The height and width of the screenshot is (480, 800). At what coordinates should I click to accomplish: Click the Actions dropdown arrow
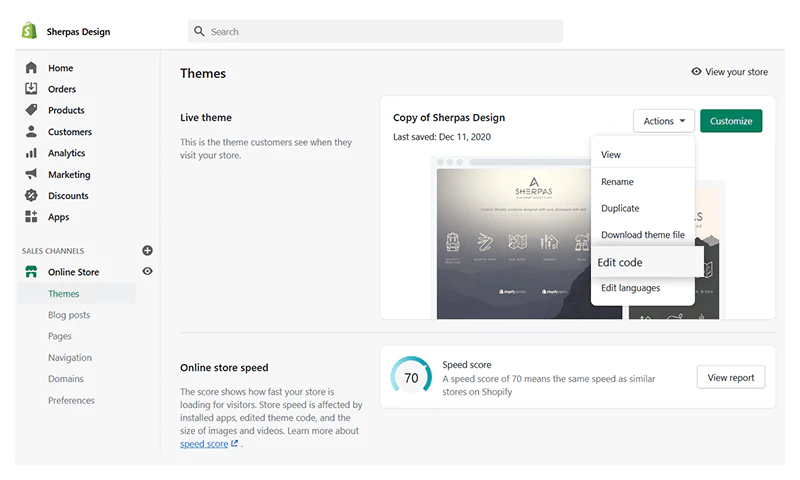pos(683,121)
